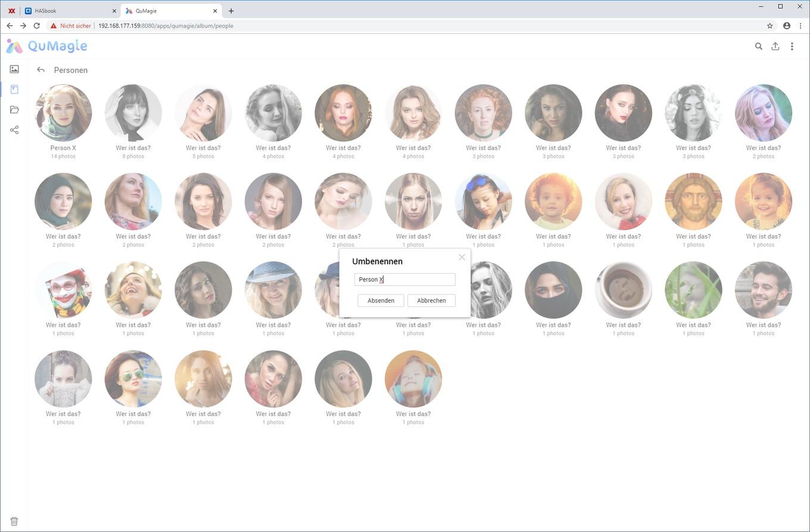
Task: Open the clown face thumbnail
Action: (x=63, y=290)
